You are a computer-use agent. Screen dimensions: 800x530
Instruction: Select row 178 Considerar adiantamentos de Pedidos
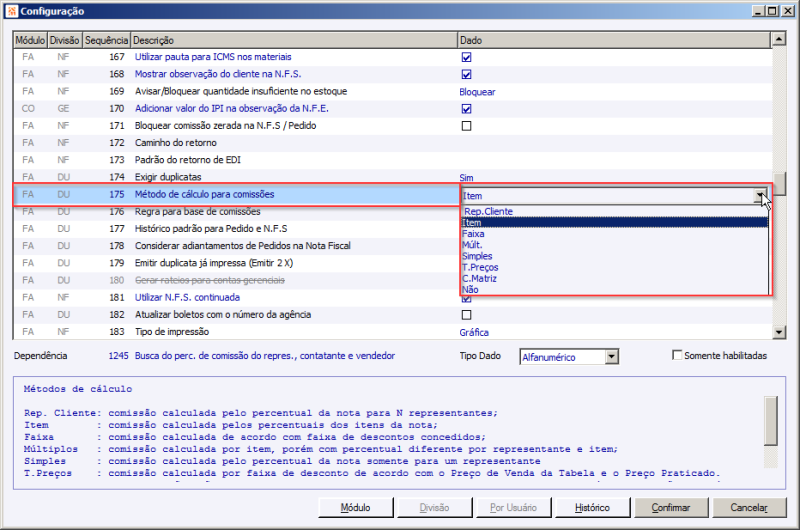237,246
